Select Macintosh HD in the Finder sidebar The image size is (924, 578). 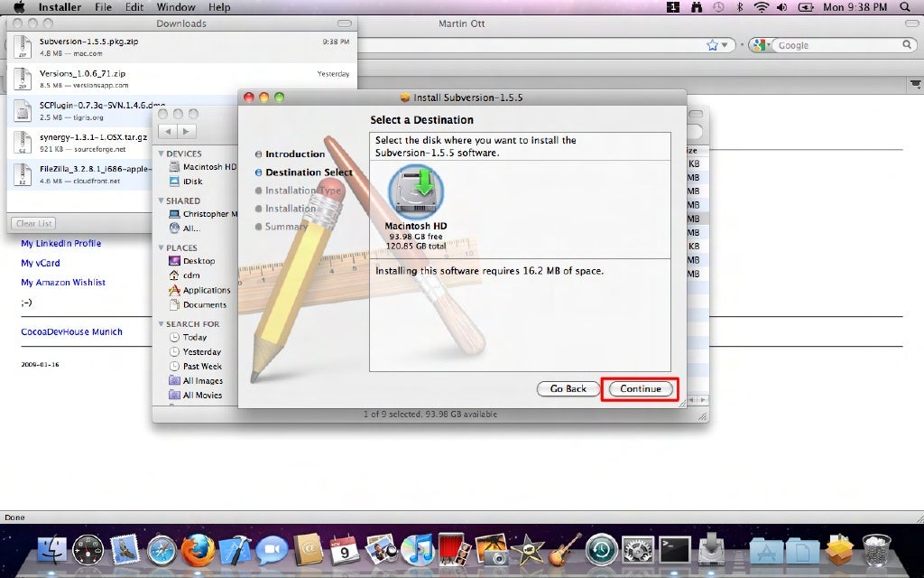(x=202, y=167)
